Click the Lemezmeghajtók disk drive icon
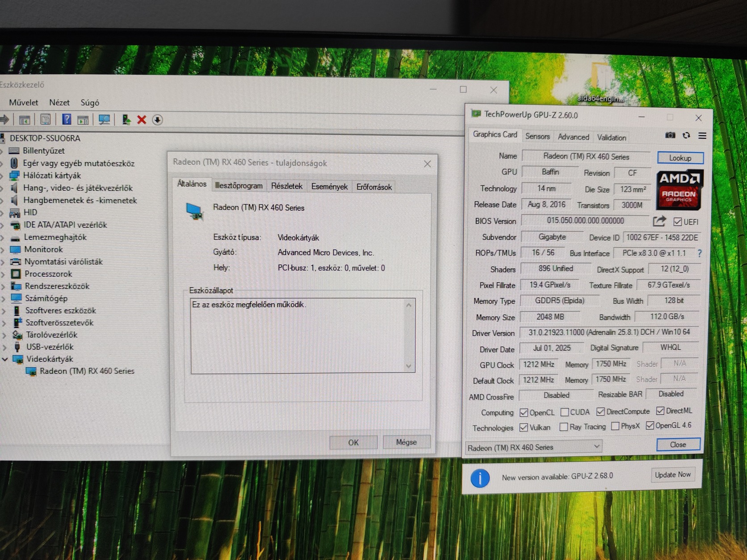Image resolution: width=747 pixels, height=560 pixels. pyautogui.click(x=15, y=238)
